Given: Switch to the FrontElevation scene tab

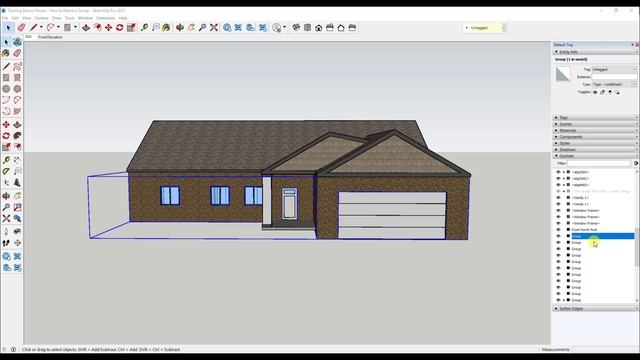Looking at the screenshot, I should [x=50, y=37].
